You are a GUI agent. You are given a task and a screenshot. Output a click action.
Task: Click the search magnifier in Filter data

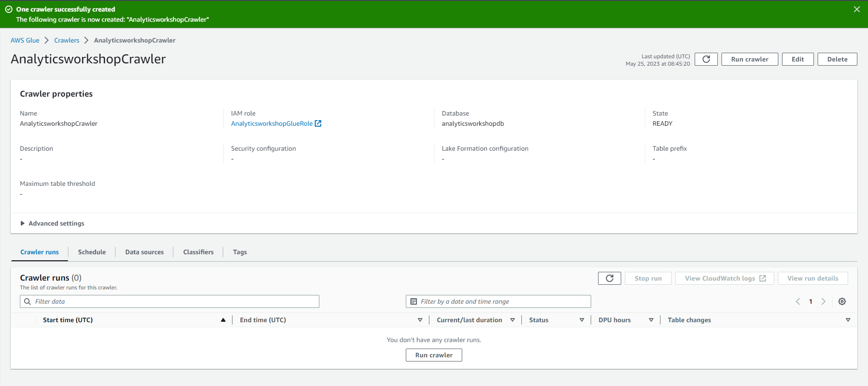[27, 301]
